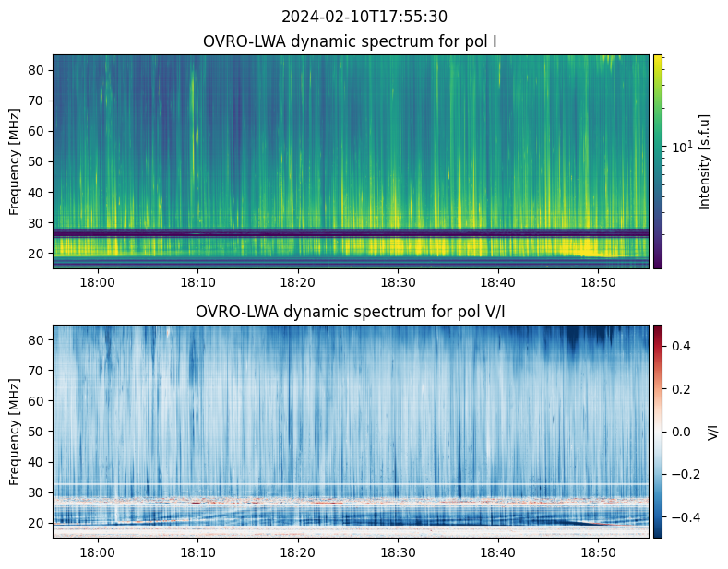The image size is (728, 569).
Task: Click the 80 MHz tick on top plot
Action: click(39, 70)
